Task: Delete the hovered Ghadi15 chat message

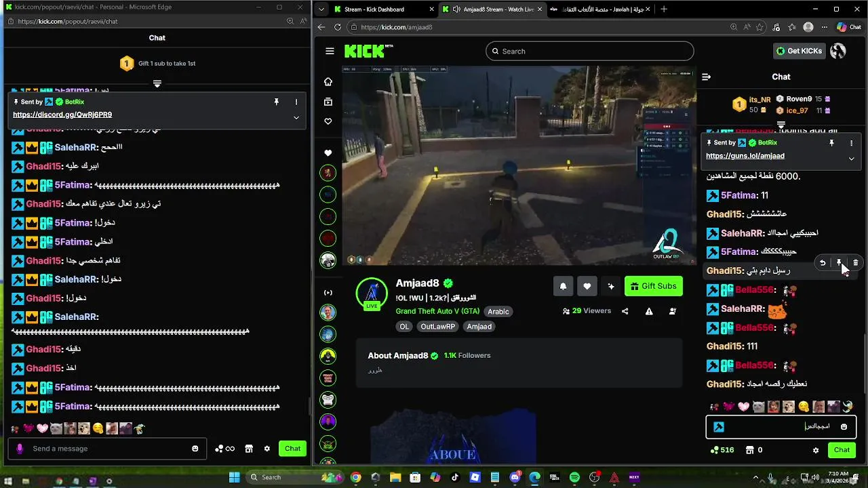Action: (856, 263)
